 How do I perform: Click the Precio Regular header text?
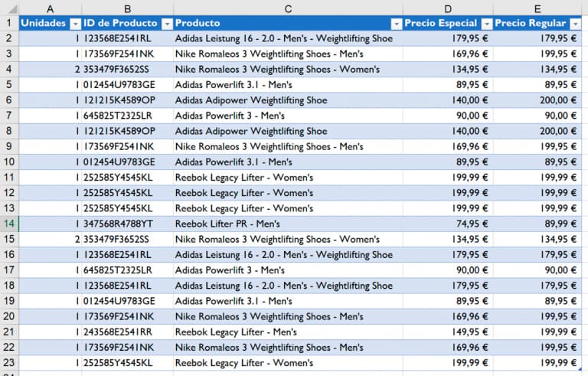[x=531, y=23]
